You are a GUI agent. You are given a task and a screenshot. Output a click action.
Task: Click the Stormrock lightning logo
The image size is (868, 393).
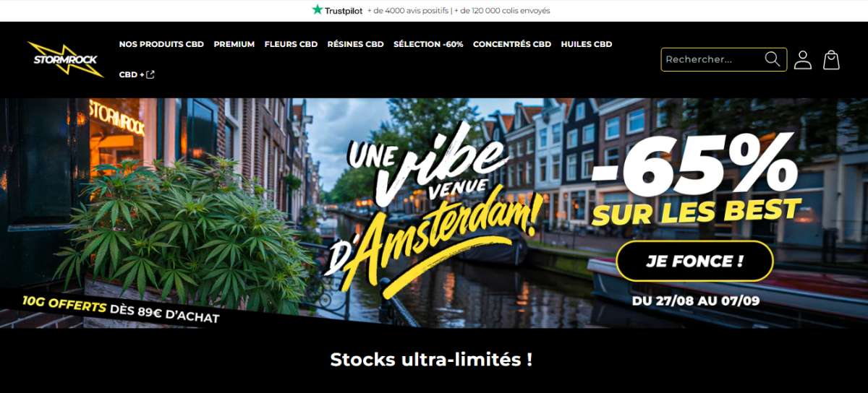pyautogui.click(x=66, y=59)
